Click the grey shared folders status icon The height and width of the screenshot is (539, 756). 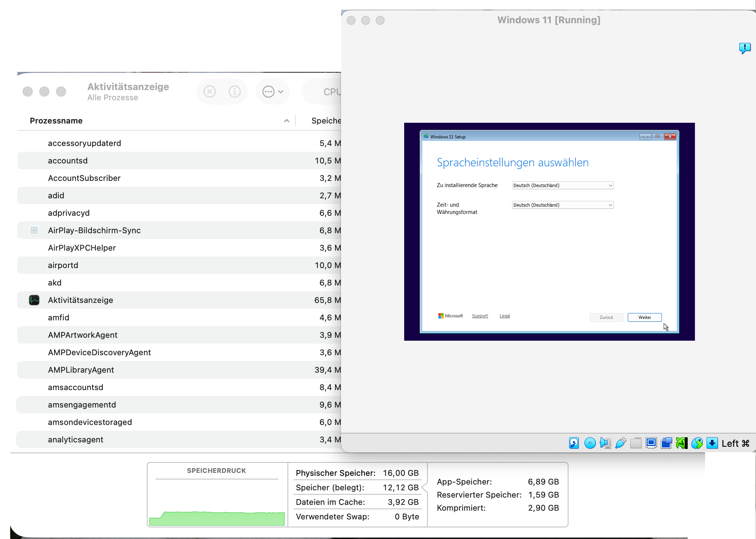(636, 443)
